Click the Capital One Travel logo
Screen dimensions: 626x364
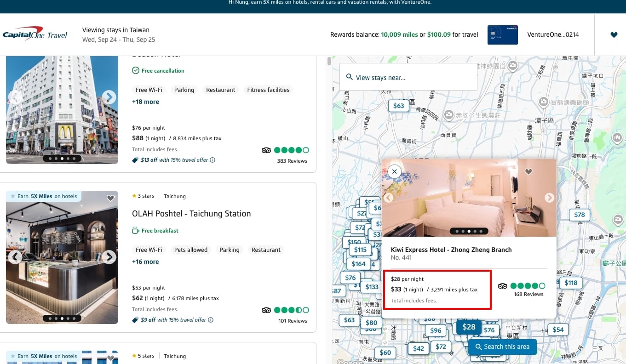[35, 34]
